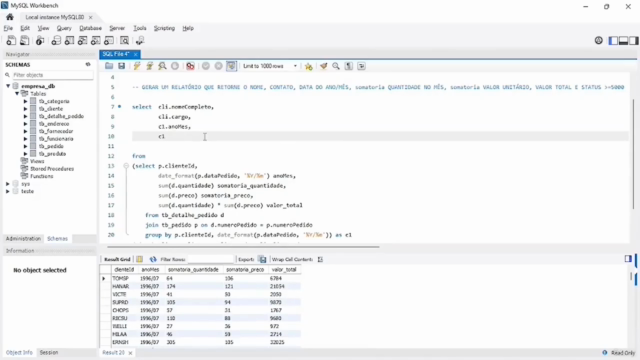Viewport: 640px width, 360px height.
Task: Toggle the right sidebar panel visibility
Action: (634, 40)
